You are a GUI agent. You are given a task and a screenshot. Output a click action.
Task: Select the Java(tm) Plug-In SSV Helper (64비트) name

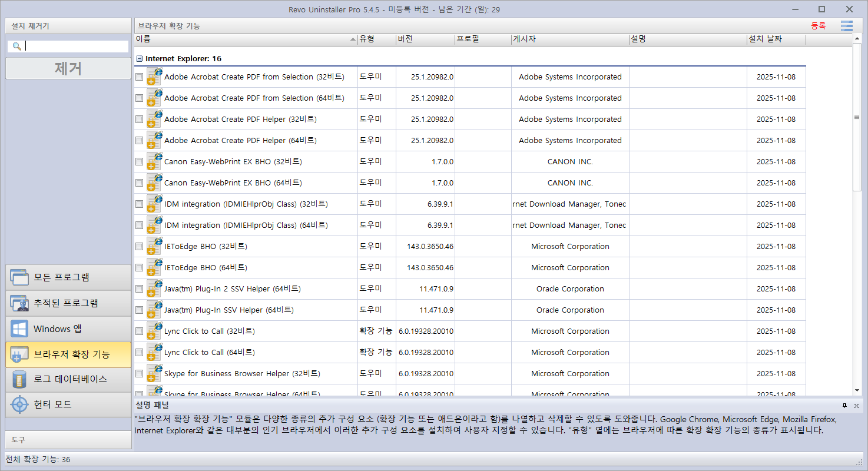(229, 310)
